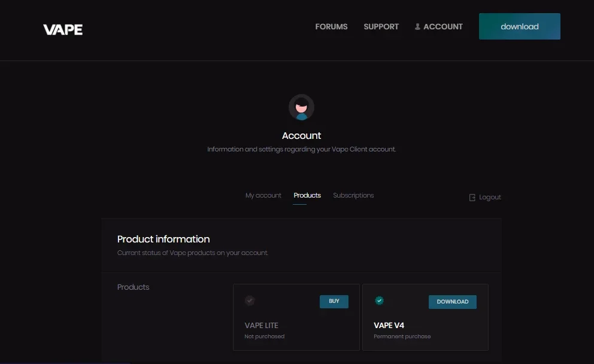
Task: Click the logout door icon
Action: point(472,198)
